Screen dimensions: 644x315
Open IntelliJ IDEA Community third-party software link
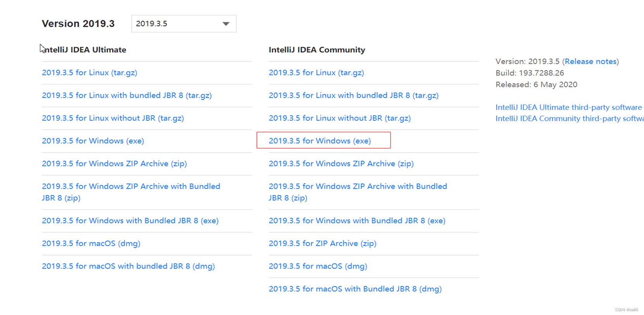pos(570,119)
